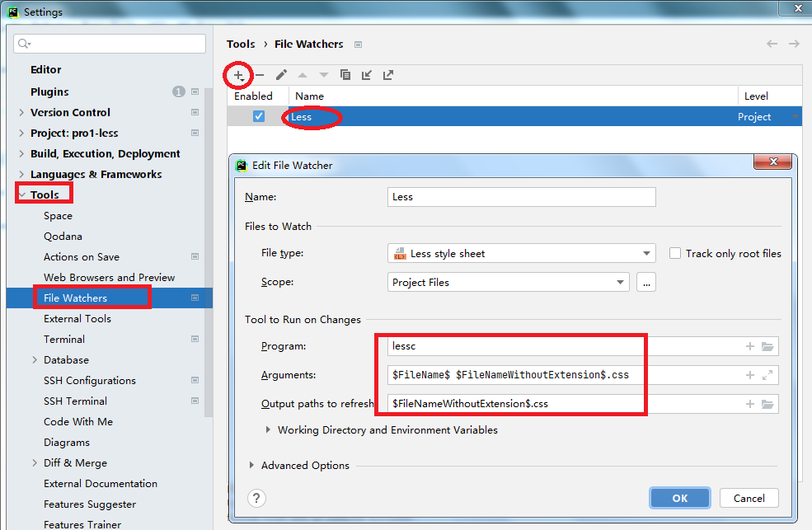Viewport: 812px width, 530px height.
Task: Select Editor settings category
Action: point(45,70)
